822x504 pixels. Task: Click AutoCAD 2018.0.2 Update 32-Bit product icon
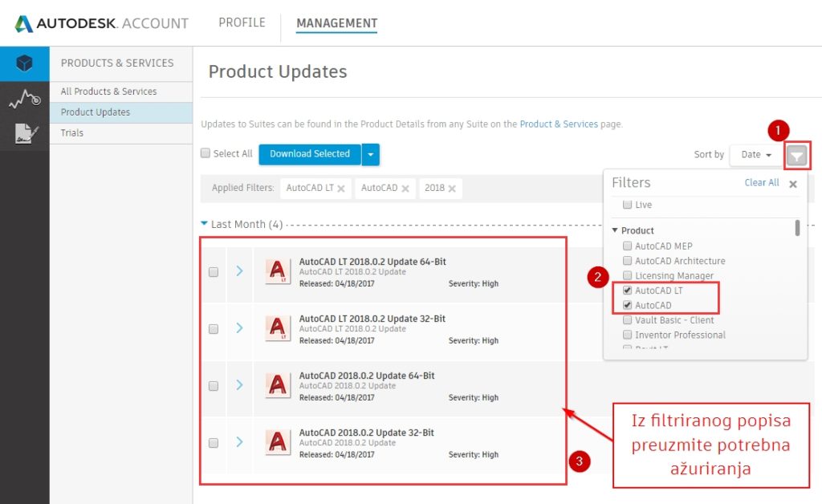pyautogui.click(x=278, y=442)
